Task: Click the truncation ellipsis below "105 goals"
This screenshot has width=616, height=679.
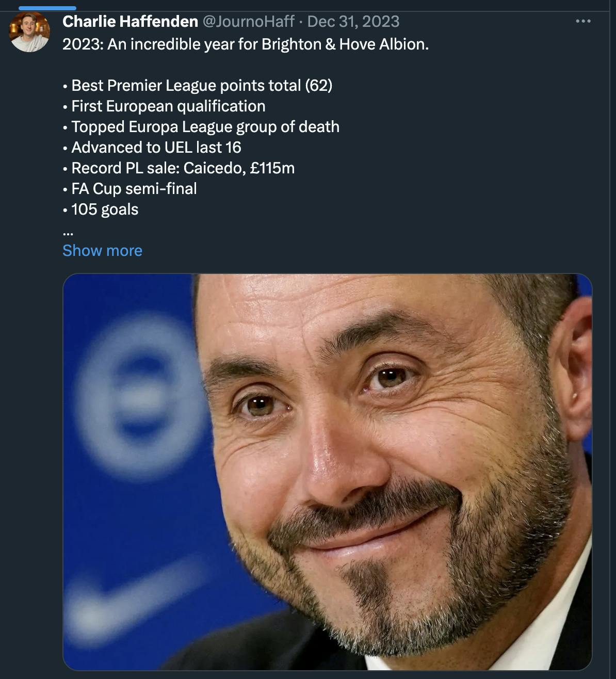Action: click(68, 232)
